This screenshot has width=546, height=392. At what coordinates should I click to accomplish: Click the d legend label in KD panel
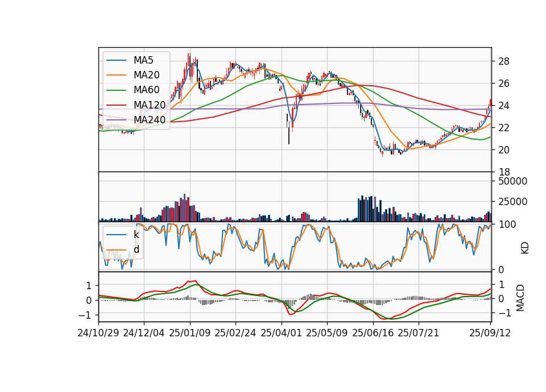(136, 249)
